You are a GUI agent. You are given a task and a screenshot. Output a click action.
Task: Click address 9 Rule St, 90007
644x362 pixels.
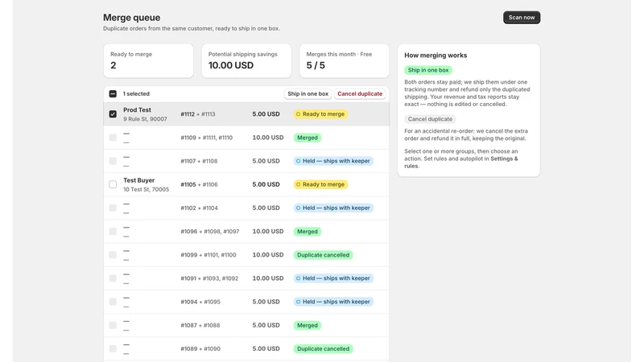[x=145, y=119]
